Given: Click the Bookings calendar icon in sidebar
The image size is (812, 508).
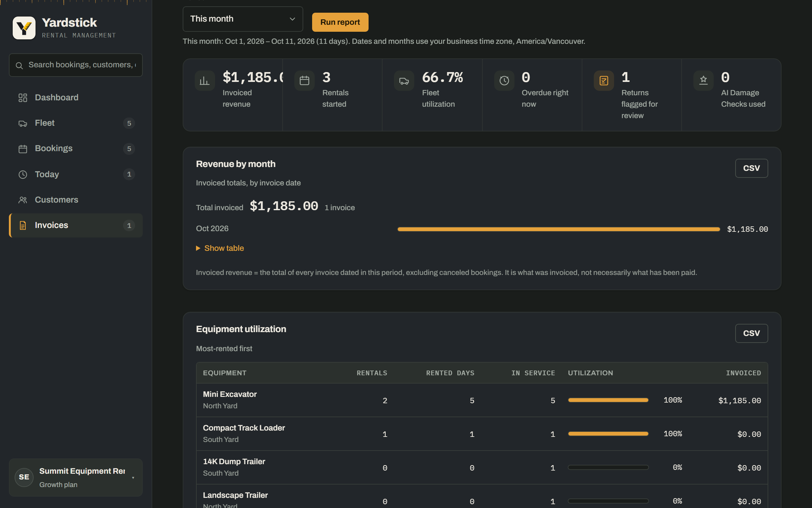Looking at the screenshot, I should pos(23,149).
